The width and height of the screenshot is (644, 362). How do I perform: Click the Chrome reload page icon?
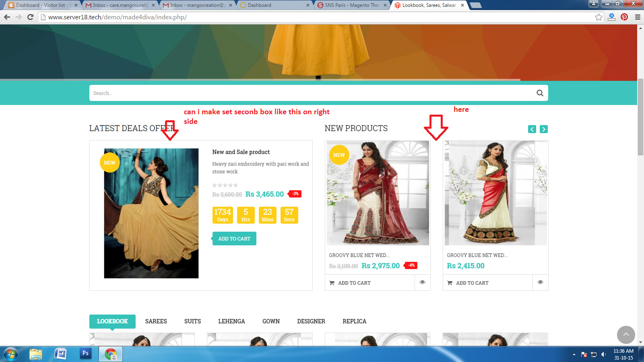click(x=30, y=17)
